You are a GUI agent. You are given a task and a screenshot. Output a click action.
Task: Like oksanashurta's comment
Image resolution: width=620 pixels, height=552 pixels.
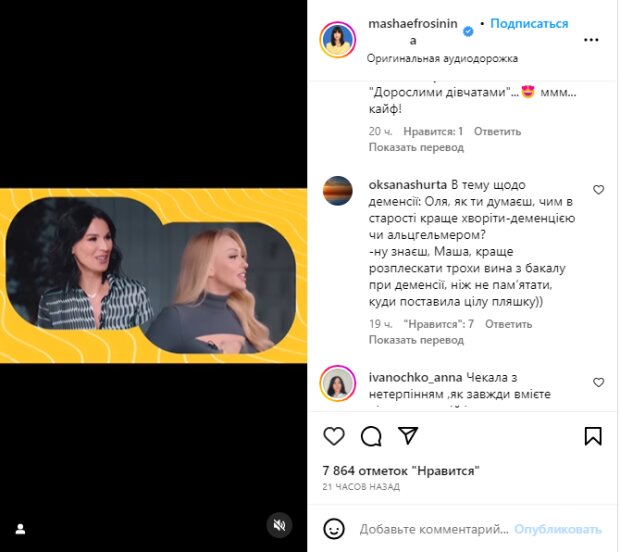(x=598, y=190)
